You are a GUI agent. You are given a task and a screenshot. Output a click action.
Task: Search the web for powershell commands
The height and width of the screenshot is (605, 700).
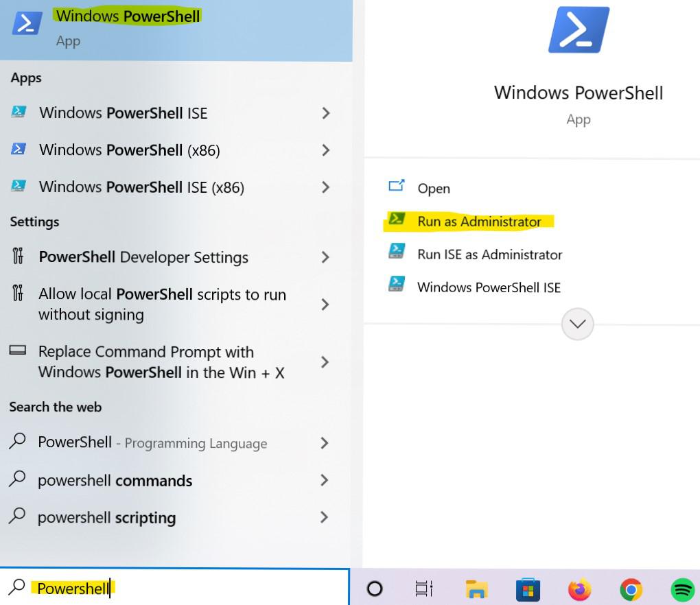pyautogui.click(x=176, y=481)
